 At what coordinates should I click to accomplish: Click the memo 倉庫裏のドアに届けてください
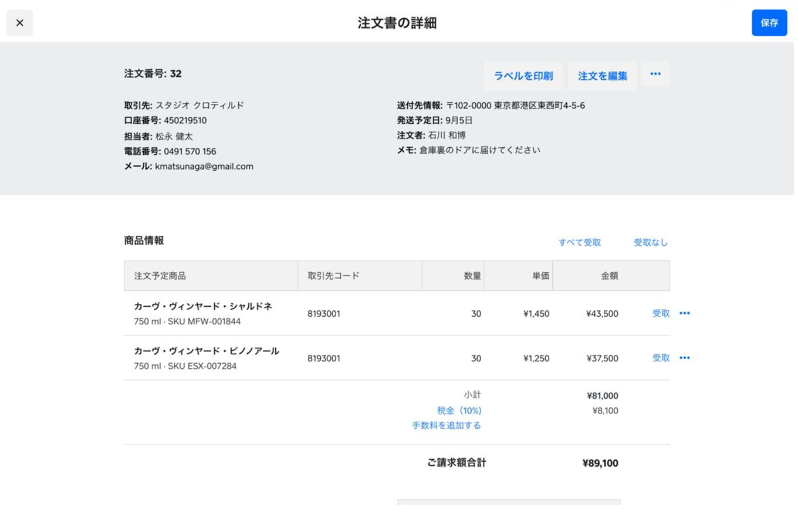479,150
